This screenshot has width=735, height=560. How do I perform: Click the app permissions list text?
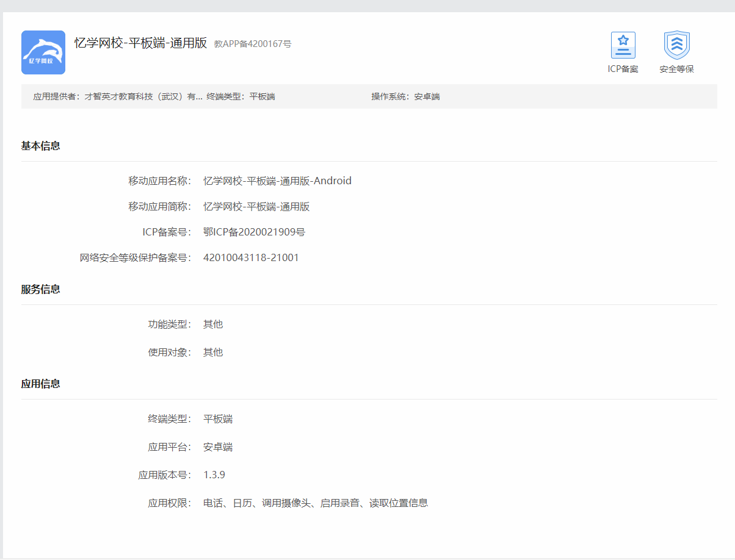point(316,503)
